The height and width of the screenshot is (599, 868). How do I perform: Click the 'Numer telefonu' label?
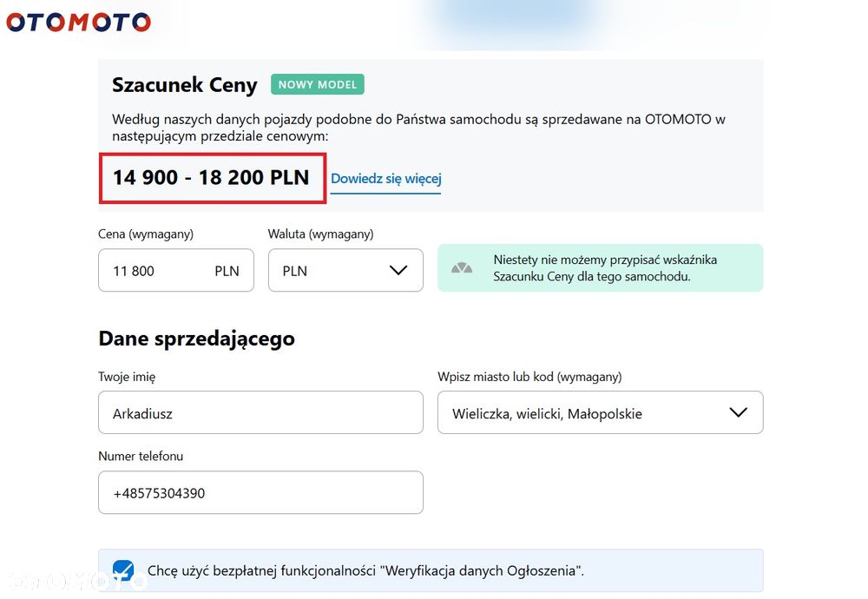141,456
